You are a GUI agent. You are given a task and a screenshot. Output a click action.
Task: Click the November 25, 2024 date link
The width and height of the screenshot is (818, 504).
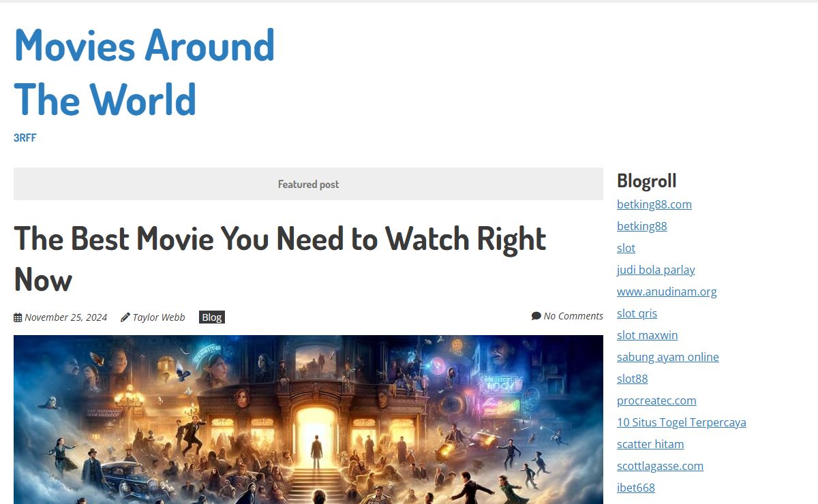tap(65, 317)
